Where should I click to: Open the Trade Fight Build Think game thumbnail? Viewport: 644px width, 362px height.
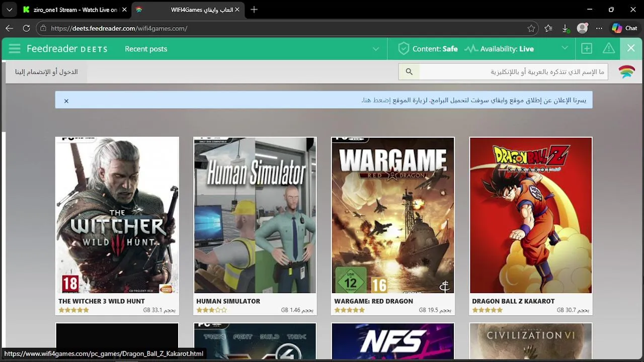point(255,341)
